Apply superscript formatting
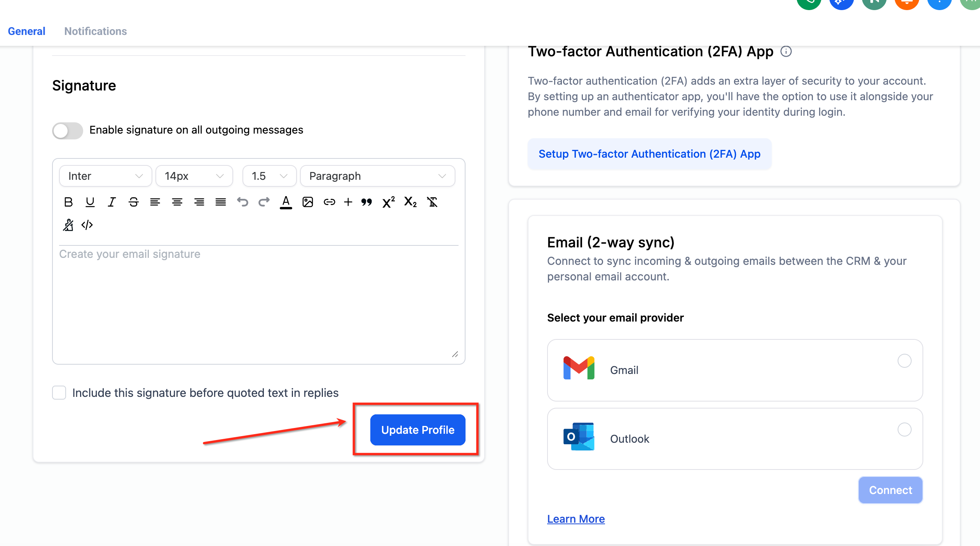The image size is (980, 546). pyautogui.click(x=388, y=202)
